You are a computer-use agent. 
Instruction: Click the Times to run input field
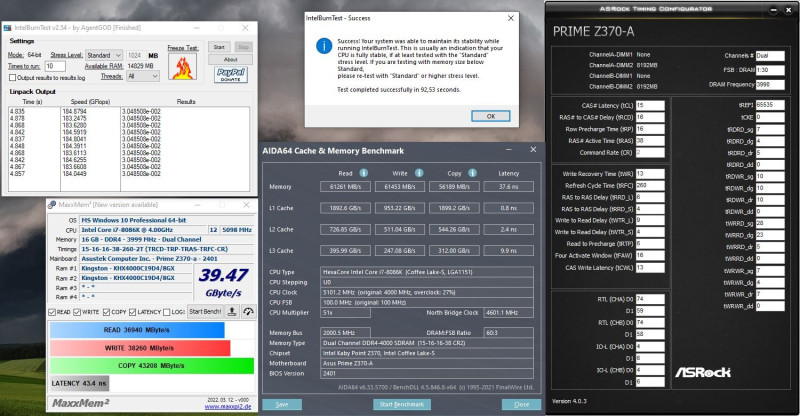pos(55,66)
